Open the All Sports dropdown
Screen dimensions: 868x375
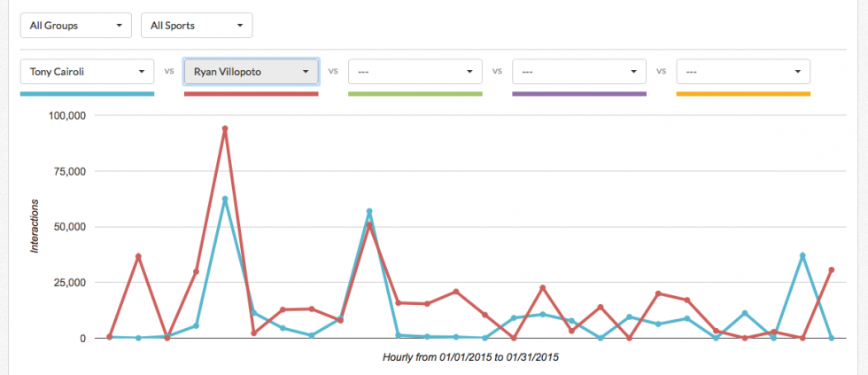197,26
